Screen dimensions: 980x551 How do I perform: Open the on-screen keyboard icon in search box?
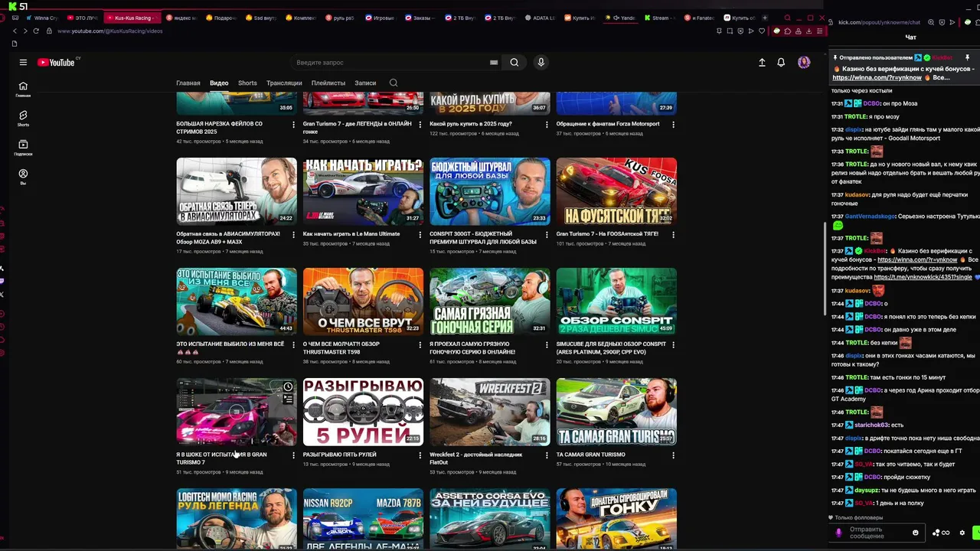tap(494, 63)
